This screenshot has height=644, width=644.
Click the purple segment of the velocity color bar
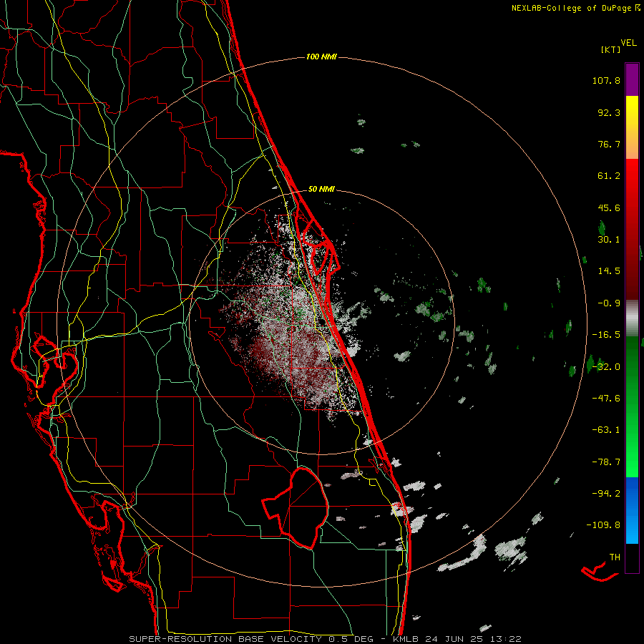632,79
